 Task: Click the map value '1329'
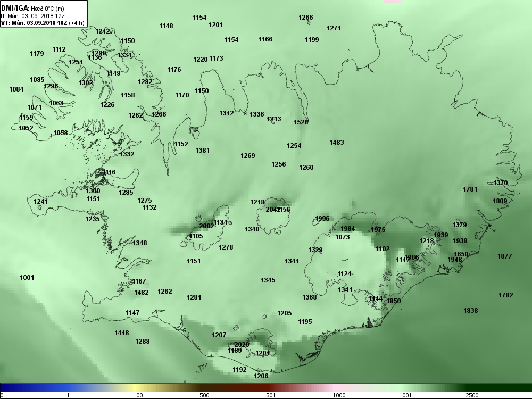[x=315, y=250]
